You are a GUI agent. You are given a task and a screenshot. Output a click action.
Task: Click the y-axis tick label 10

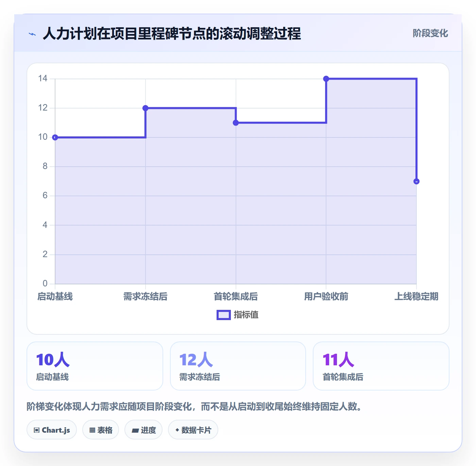pyautogui.click(x=43, y=137)
